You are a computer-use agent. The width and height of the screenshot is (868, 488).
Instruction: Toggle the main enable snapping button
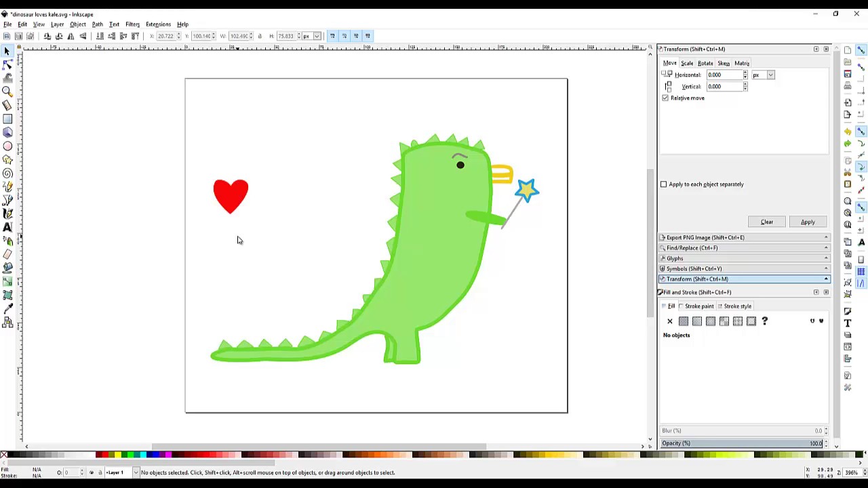pyautogui.click(x=861, y=50)
